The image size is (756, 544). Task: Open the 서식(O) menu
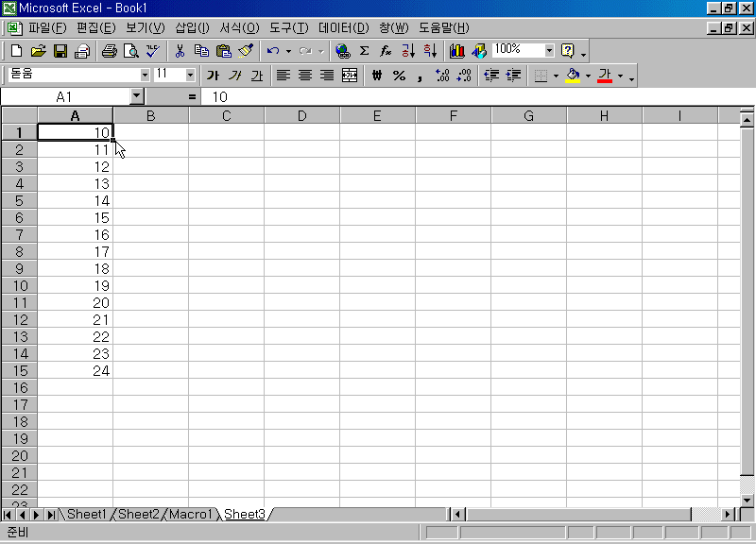239,28
